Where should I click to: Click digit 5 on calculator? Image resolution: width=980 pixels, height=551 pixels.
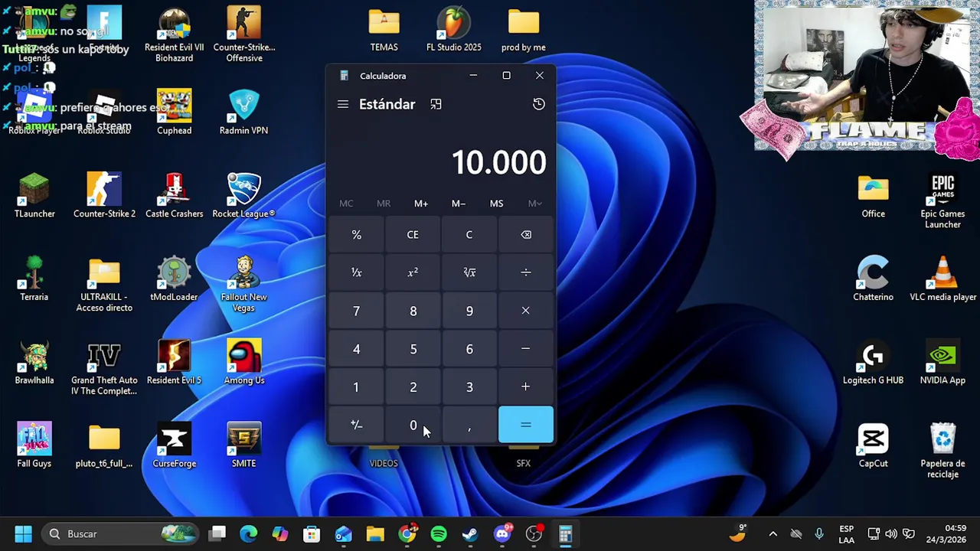pos(413,349)
